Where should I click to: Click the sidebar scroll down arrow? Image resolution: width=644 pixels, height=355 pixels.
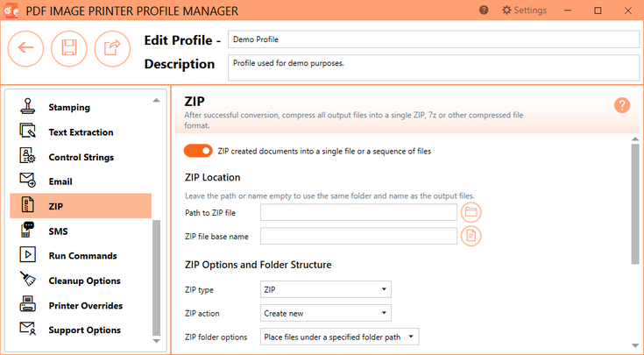click(157, 341)
